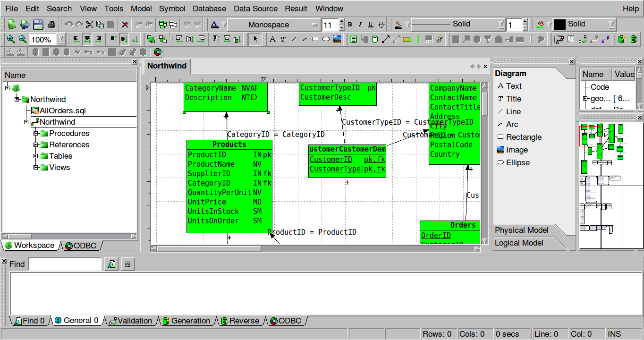Toggle vertical middle text alignment

point(124,39)
